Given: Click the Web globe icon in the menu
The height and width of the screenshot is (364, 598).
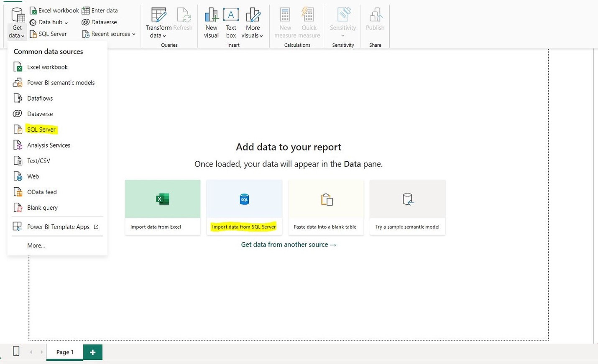Looking at the screenshot, I should click(18, 176).
